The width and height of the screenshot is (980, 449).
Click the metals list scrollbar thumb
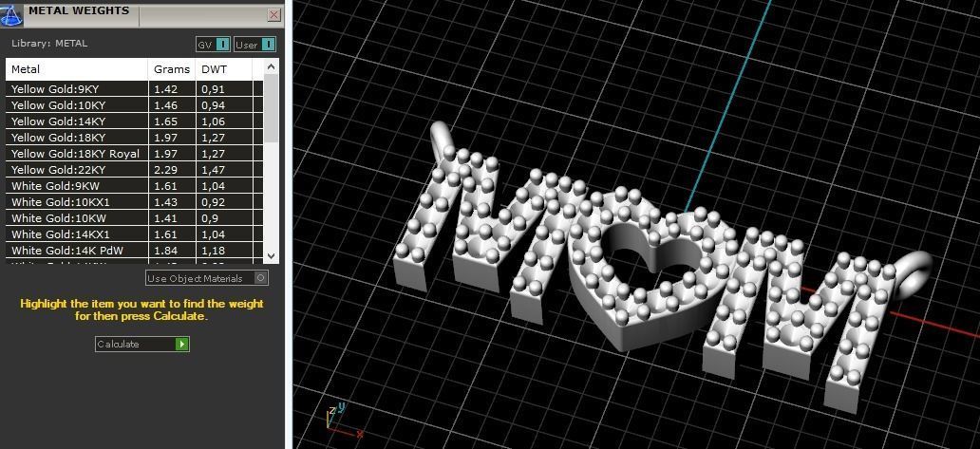[271, 108]
